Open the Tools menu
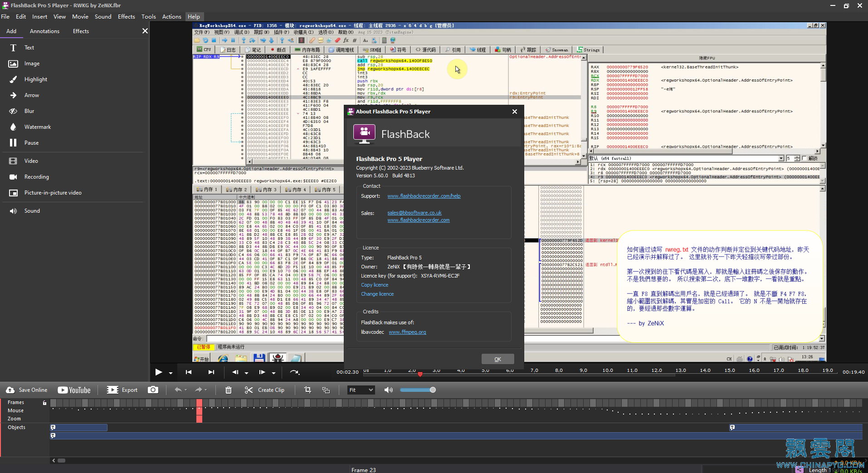868x473 pixels. 149,17
